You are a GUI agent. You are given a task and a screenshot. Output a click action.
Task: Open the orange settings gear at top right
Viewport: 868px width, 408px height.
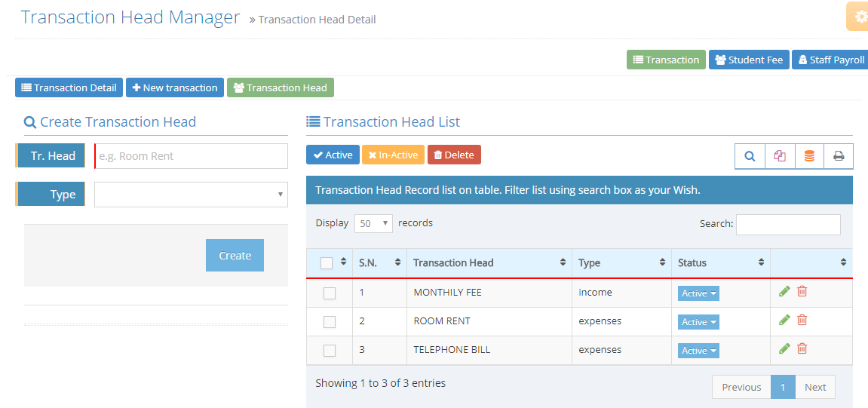tap(859, 17)
